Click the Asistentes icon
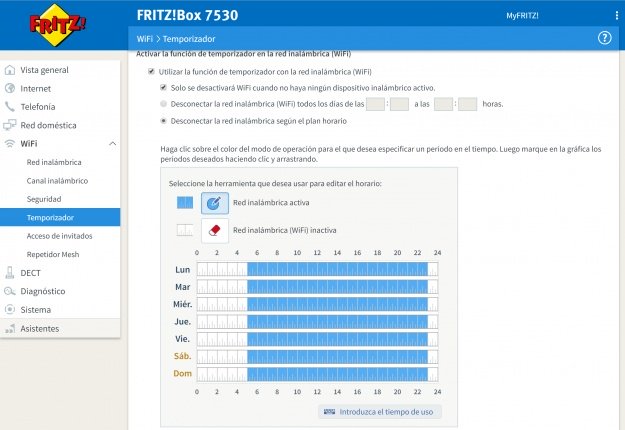This screenshot has height=430, width=625. [10, 329]
